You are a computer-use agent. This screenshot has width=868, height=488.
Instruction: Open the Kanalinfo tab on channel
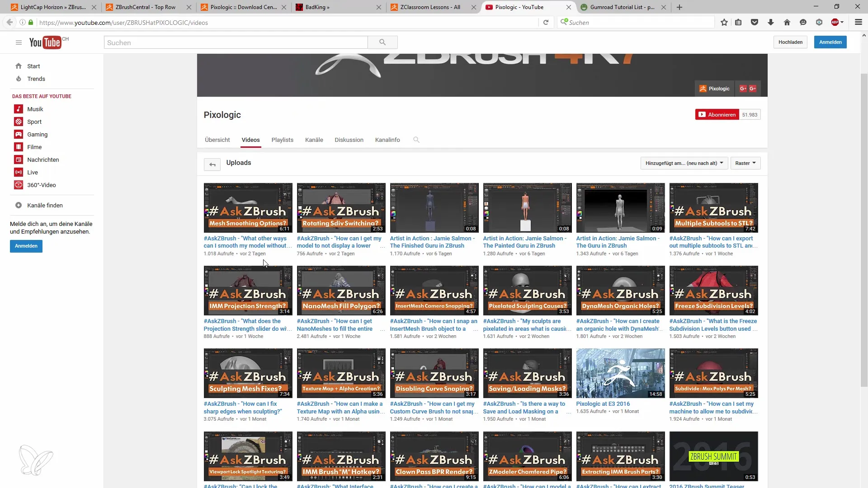click(387, 140)
